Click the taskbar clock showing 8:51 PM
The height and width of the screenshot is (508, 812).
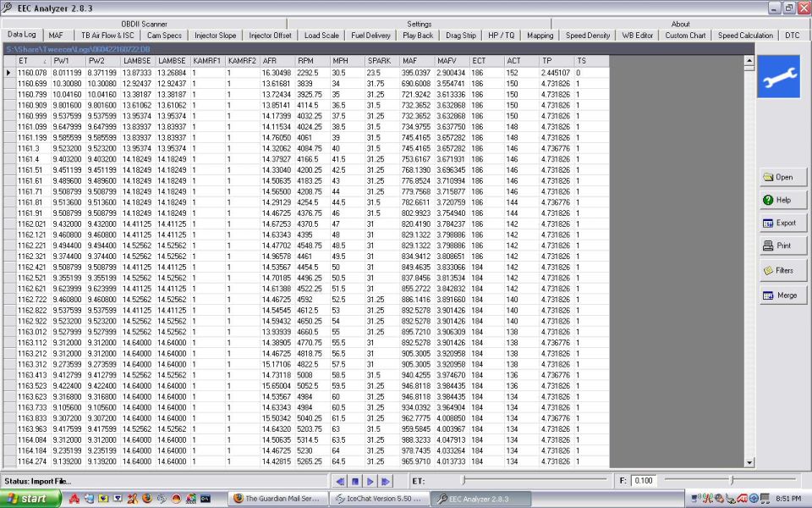click(x=789, y=499)
